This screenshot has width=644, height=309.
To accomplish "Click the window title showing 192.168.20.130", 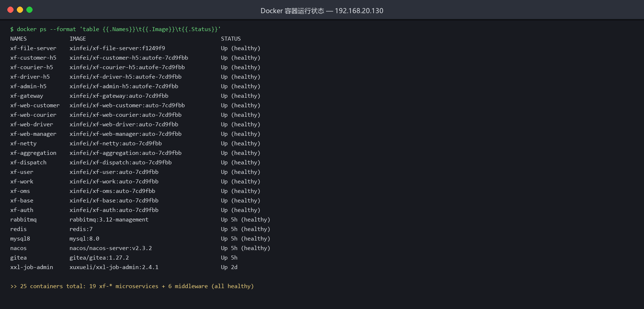I will pyautogui.click(x=322, y=11).
